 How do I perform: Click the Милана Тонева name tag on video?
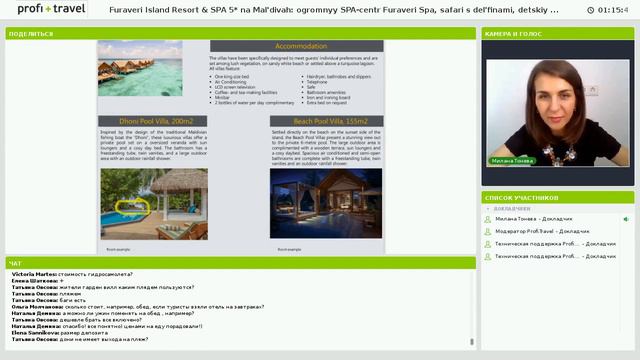(x=512, y=161)
